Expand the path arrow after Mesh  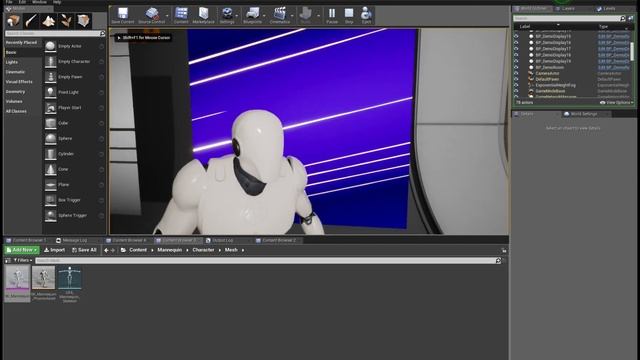click(x=243, y=250)
